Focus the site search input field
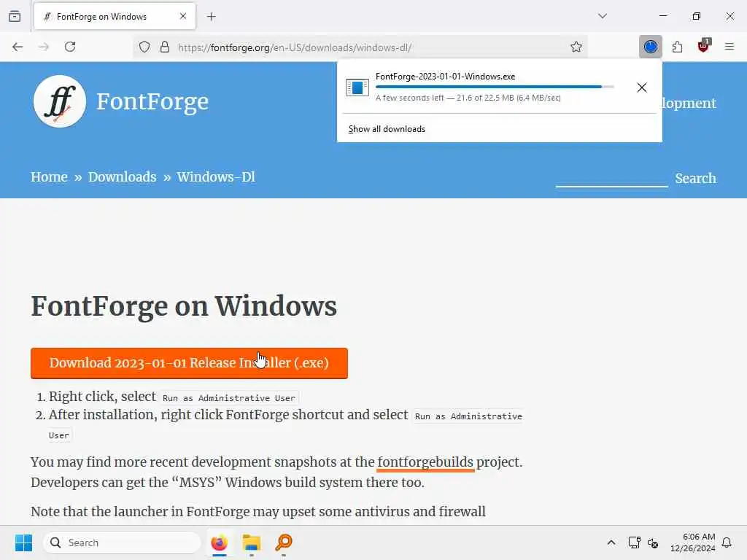This screenshot has width=747, height=560. [612, 178]
